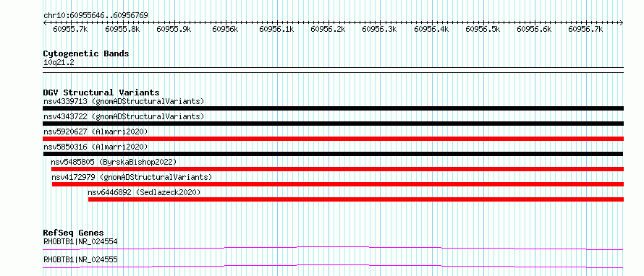Viewport: 644px width, 276px height.
Task: Open variant label nsv6446892 (Sedlazeck2020)
Action: (144, 192)
